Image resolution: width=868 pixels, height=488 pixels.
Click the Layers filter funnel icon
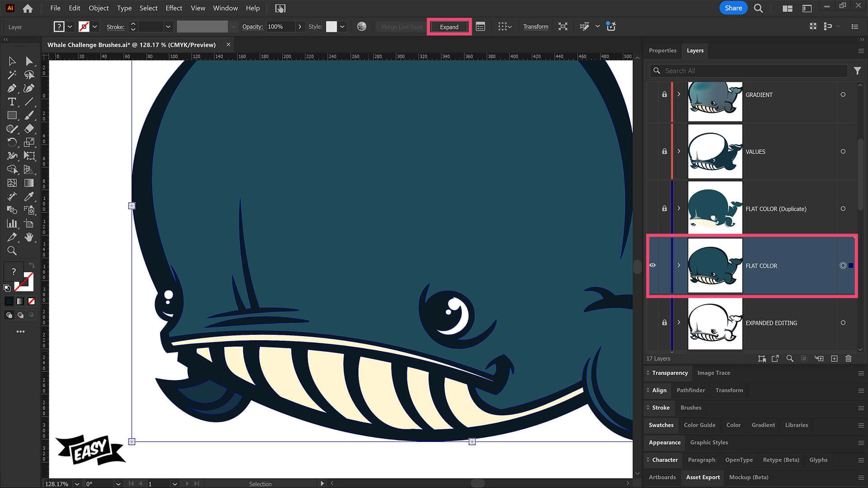(857, 71)
